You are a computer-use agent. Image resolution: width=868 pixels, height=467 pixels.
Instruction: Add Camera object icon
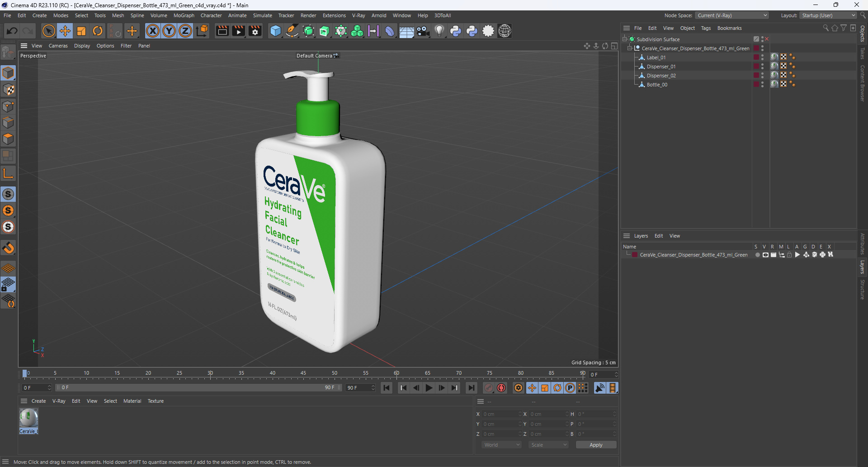tap(423, 31)
